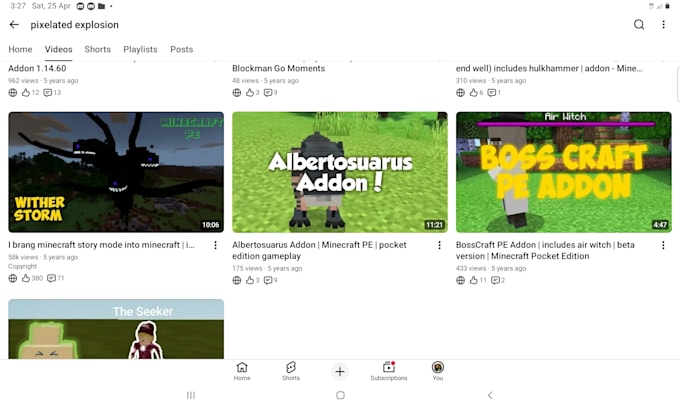This screenshot has height=408, width=680.
Task: Switch to the Shorts tab
Action: coord(98,49)
